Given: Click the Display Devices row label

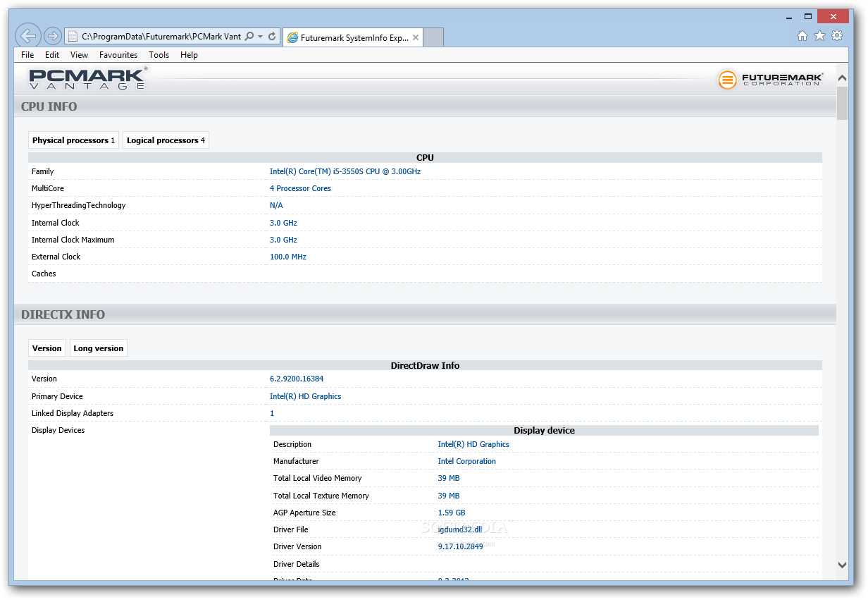Looking at the screenshot, I should click(58, 430).
